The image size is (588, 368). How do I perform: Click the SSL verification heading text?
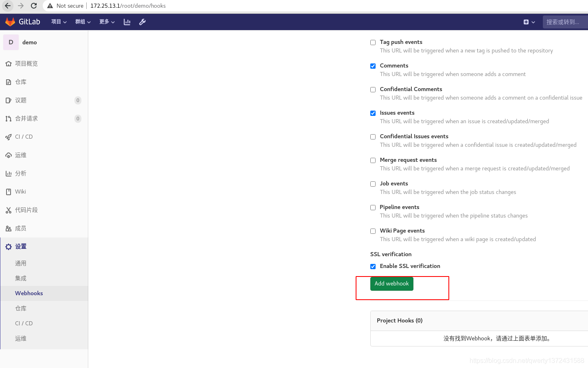[391, 255]
